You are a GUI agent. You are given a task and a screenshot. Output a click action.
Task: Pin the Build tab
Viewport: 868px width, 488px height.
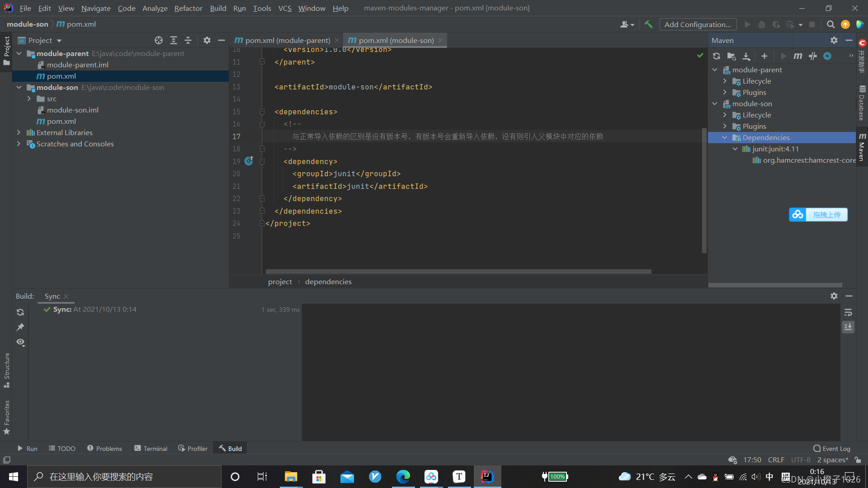20,327
